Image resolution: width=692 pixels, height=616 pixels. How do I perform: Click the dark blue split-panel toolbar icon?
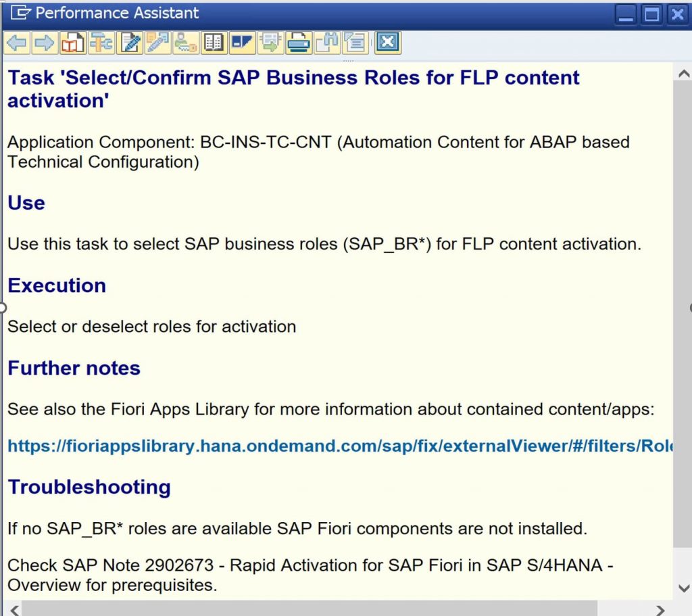click(x=242, y=43)
